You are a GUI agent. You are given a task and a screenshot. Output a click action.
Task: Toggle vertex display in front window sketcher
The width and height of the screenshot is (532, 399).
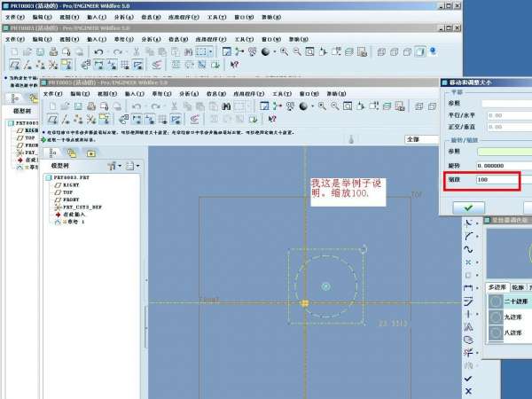[176, 119]
